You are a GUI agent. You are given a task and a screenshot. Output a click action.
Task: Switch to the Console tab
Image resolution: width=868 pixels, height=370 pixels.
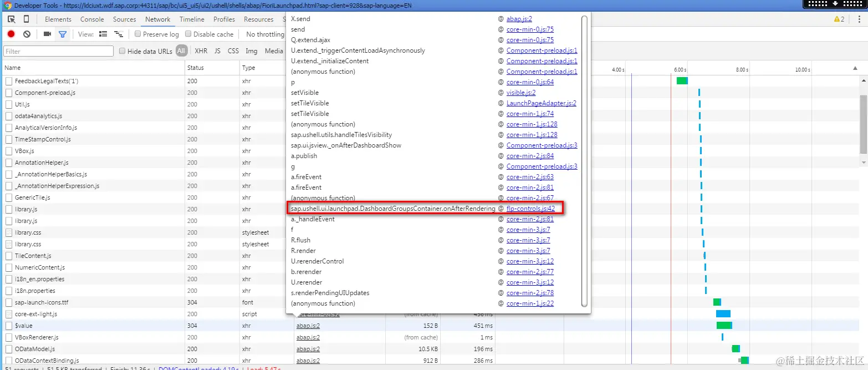click(92, 19)
